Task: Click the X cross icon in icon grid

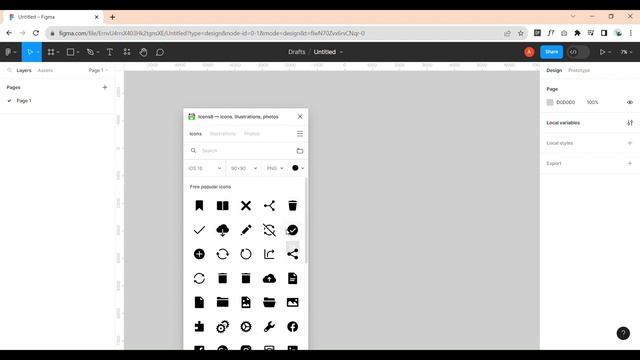Action: 246,206
